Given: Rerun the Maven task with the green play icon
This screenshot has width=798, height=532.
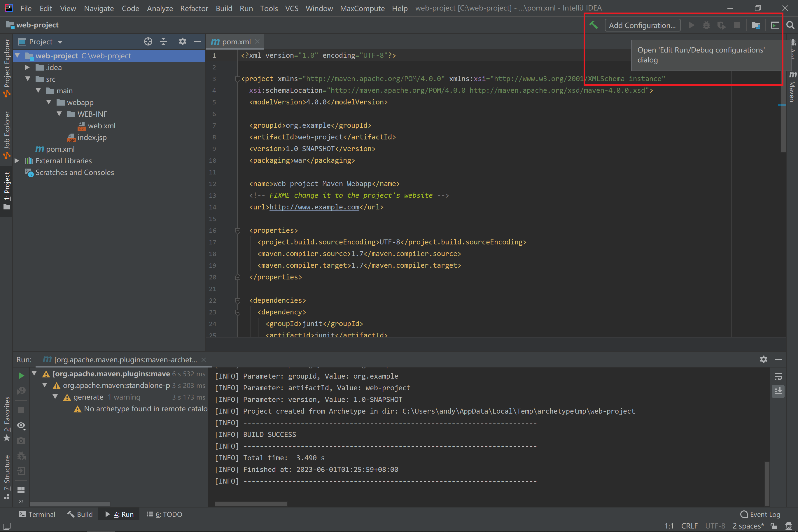Looking at the screenshot, I should coord(21,375).
